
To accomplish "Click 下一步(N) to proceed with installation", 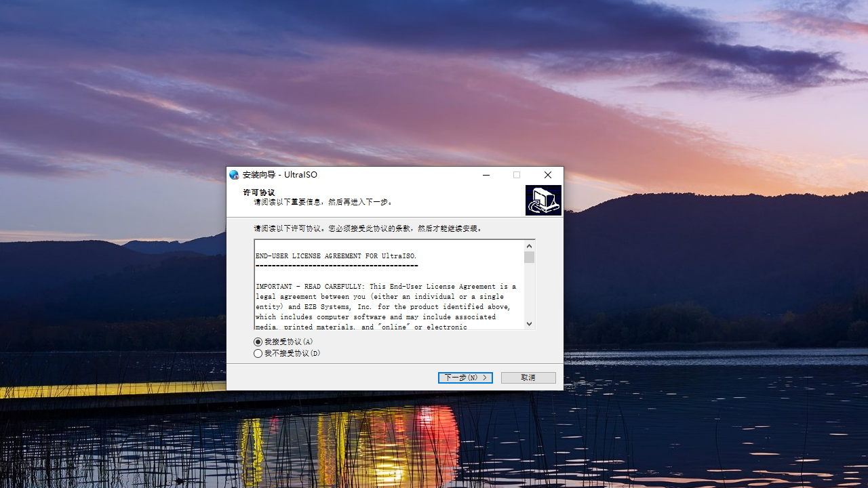I will (465, 378).
